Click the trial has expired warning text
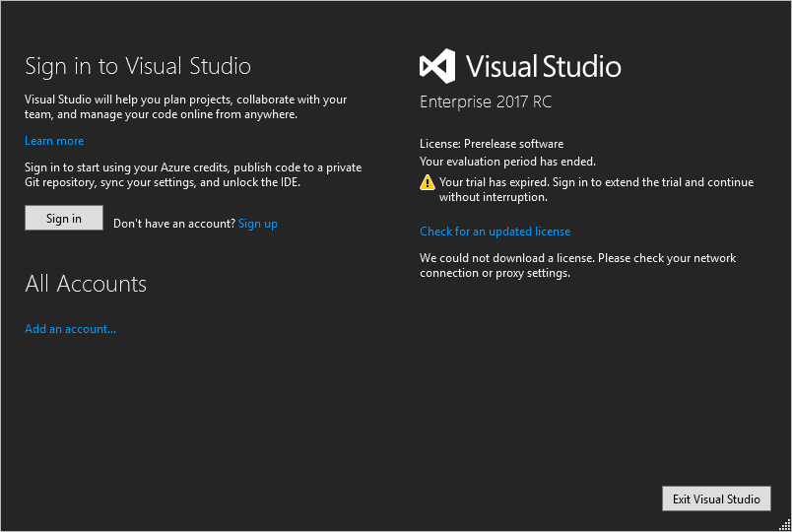Image resolution: width=792 pixels, height=532 pixels. pyautogui.click(x=596, y=189)
